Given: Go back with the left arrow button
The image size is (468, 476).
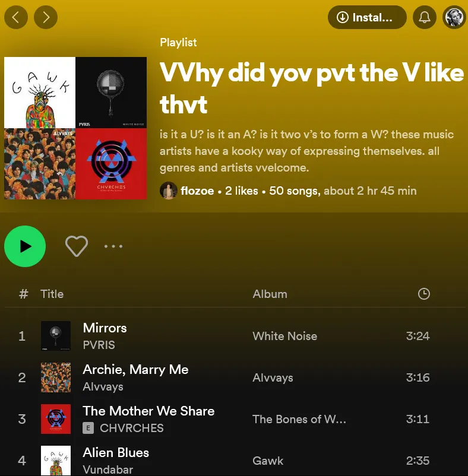Looking at the screenshot, I should pos(16,17).
